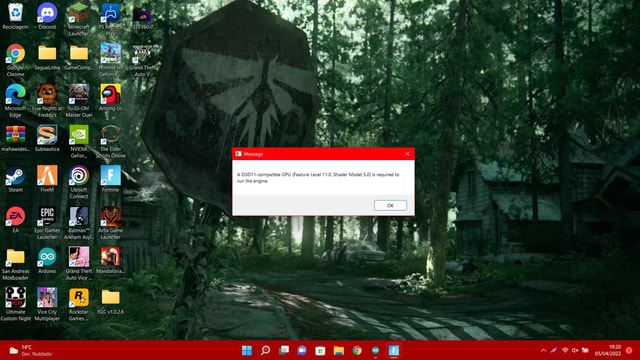
Task: Open the Discord desktop icon
Action: click(47, 17)
